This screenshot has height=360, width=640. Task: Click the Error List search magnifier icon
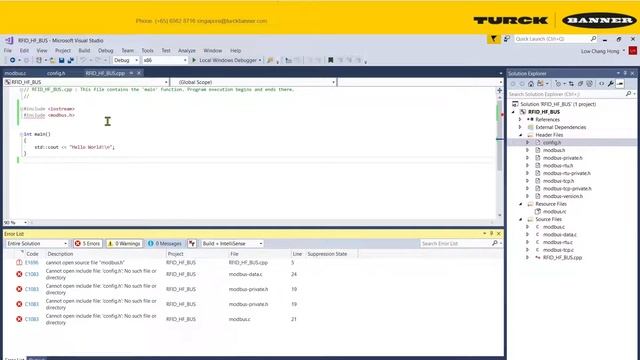495,244
